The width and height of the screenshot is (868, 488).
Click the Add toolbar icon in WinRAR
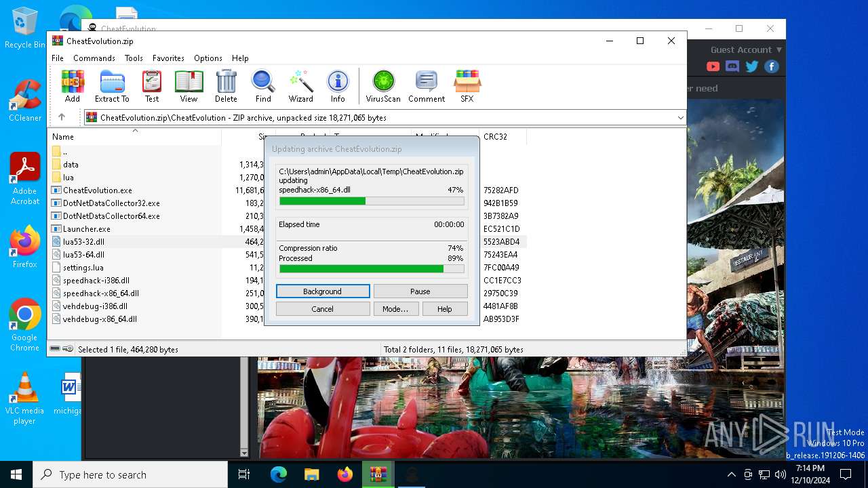coord(73,86)
